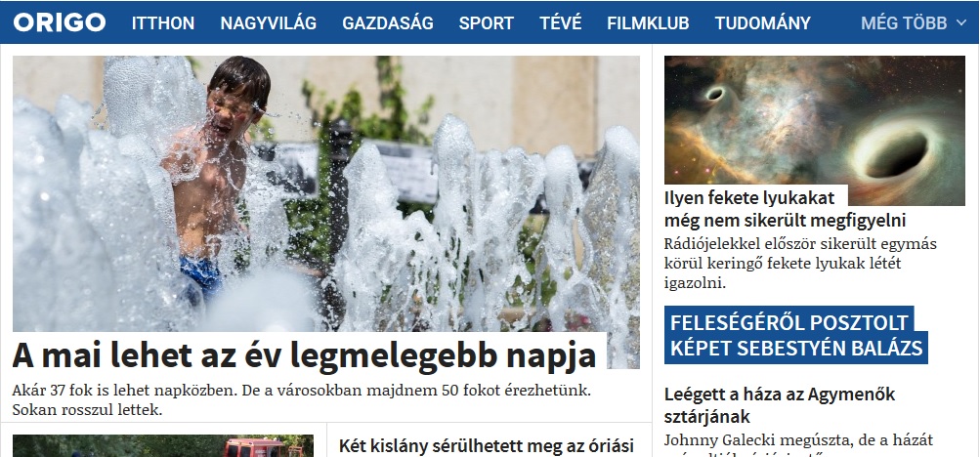Open the ITTHON menu section
Image resolution: width=980 pixels, height=457 pixels.
coord(163,23)
